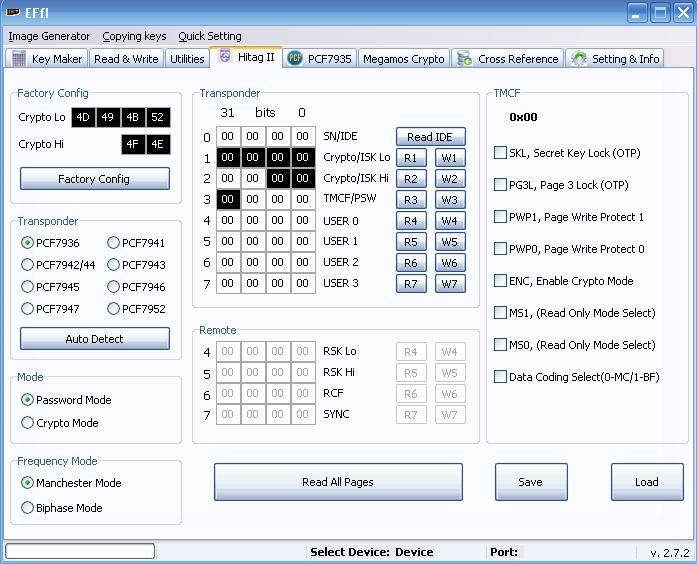The width and height of the screenshot is (697, 564).
Task: Write page 1 with W1 button
Action: [450, 158]
